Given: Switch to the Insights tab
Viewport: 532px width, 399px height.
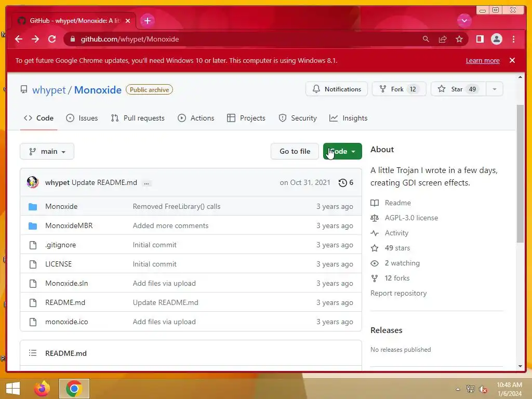Looking at the screenshot, I should pyautogui.click(x=349, y=118).
